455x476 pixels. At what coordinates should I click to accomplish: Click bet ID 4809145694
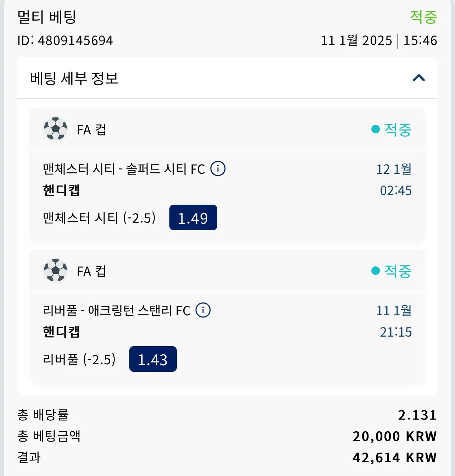pos(65,40)
